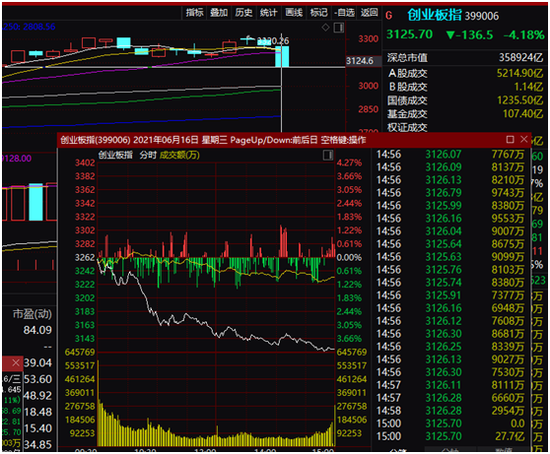Click the 3262 baseline price axis label
The width and height of the screenshot is (550, 454).
(x=85, y=258)
